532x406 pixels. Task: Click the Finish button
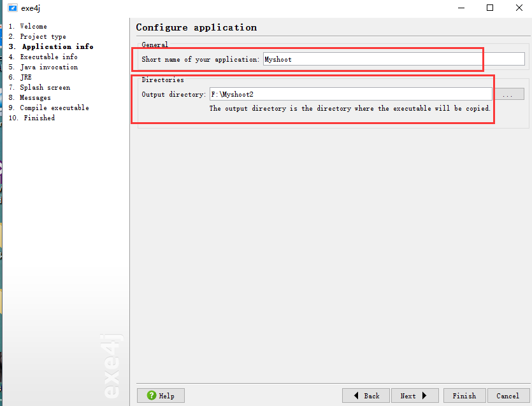point(464,395)
